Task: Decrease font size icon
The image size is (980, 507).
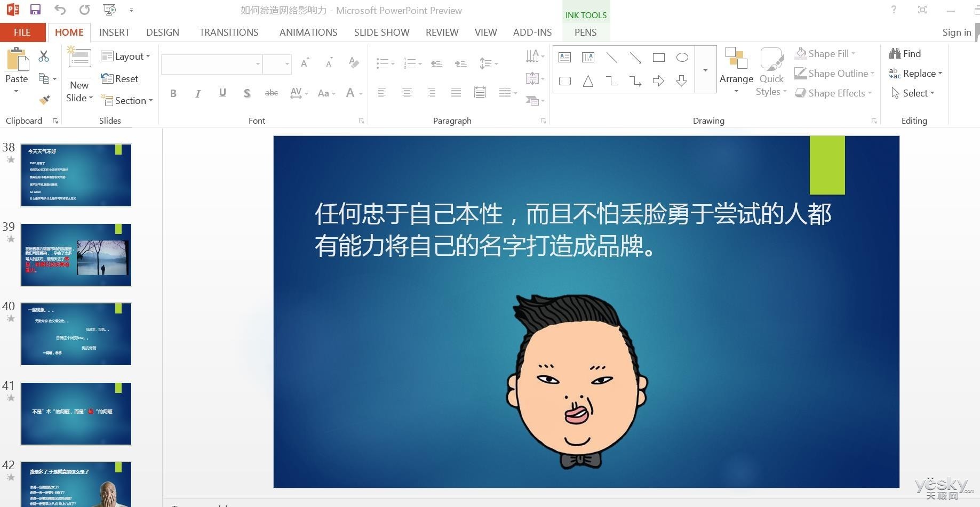Action: point(329,63)
